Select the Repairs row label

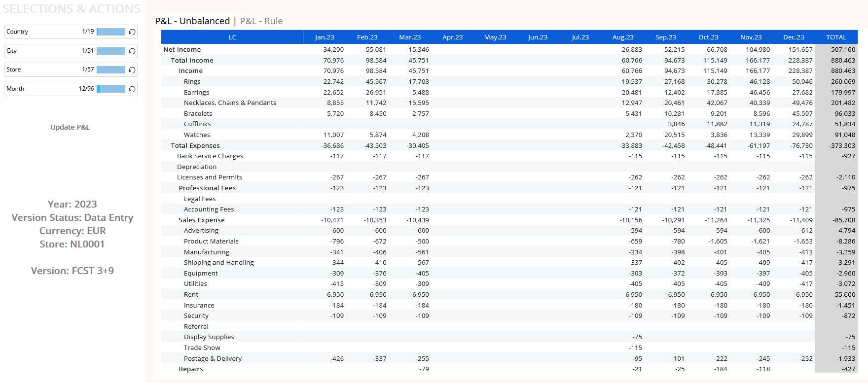pyautogui.click(x=190, y=369)
